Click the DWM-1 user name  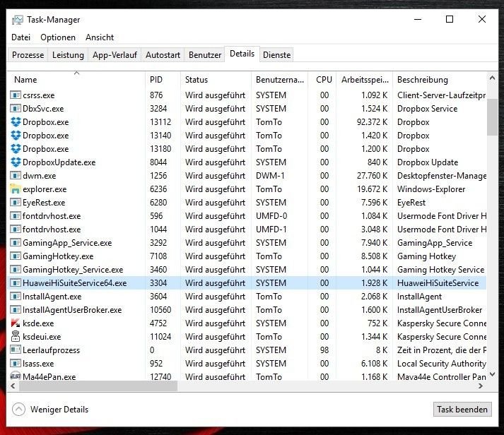[x=270, y=176]
